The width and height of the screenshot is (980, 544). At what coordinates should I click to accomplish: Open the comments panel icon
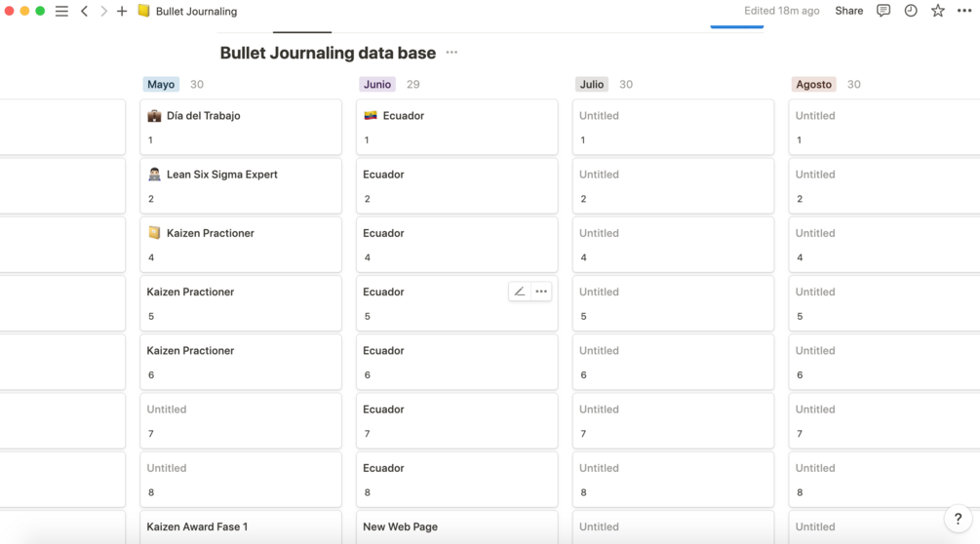883,11
